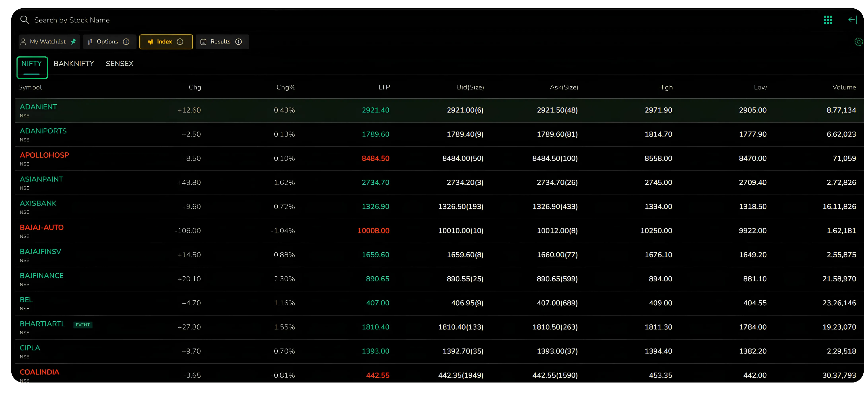Open the COALINDIA stock symbol
Viewport: 868px width, 397px height.
[x=39, y=372]
